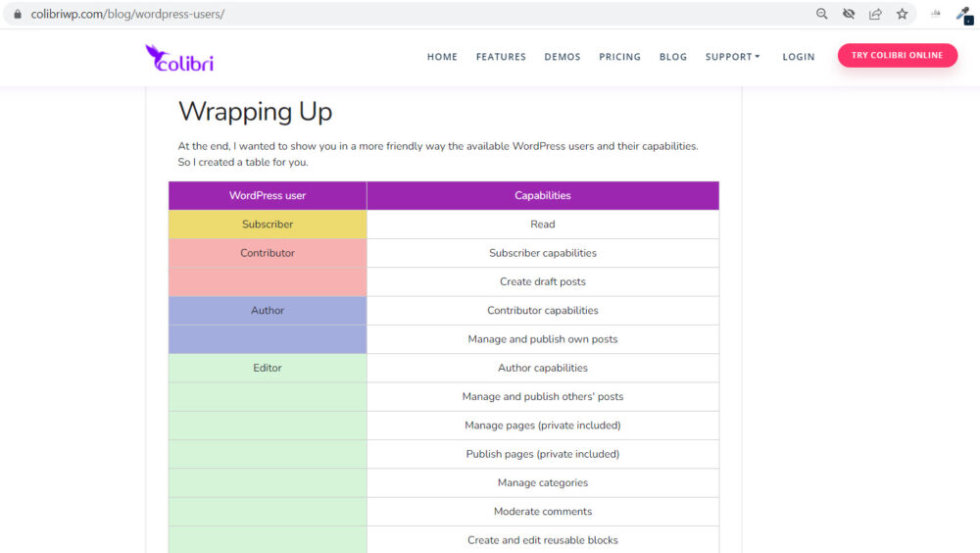Click the bar chart extension icon

(935, 14)
